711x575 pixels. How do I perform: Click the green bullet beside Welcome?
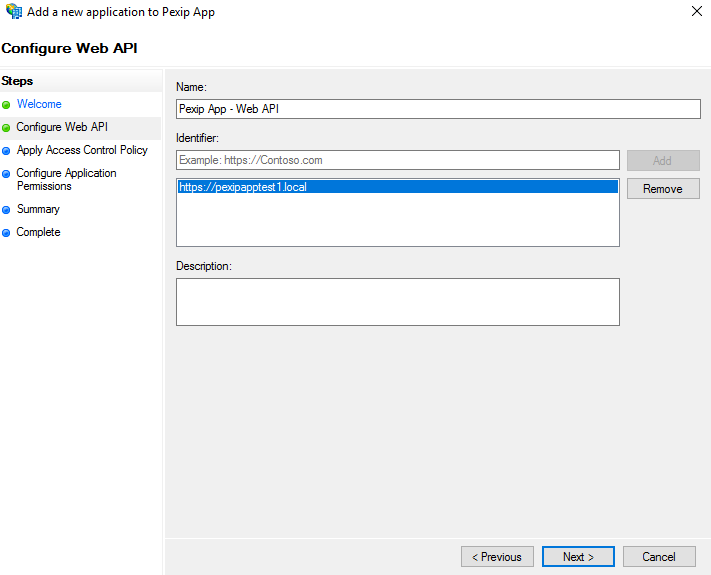[6, 104]
